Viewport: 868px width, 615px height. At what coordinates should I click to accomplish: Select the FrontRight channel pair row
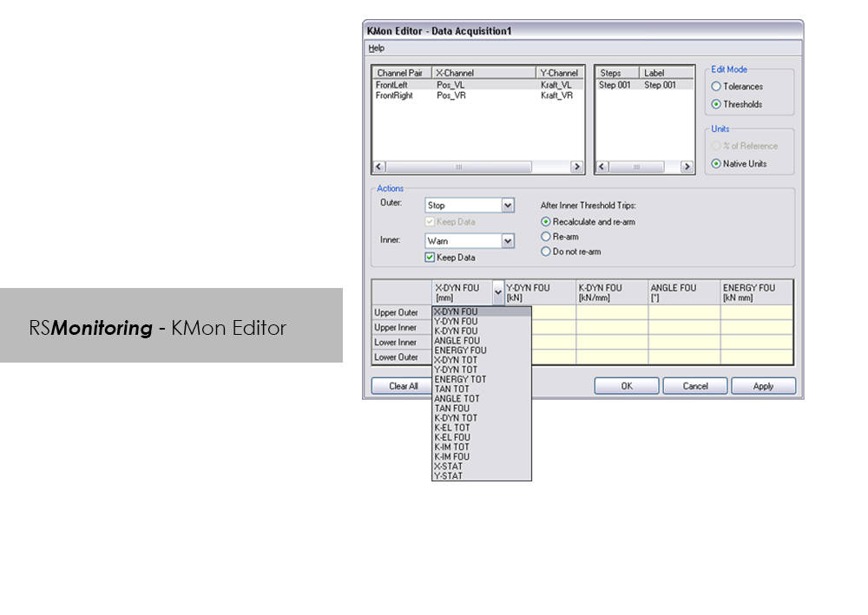[395, 96]
